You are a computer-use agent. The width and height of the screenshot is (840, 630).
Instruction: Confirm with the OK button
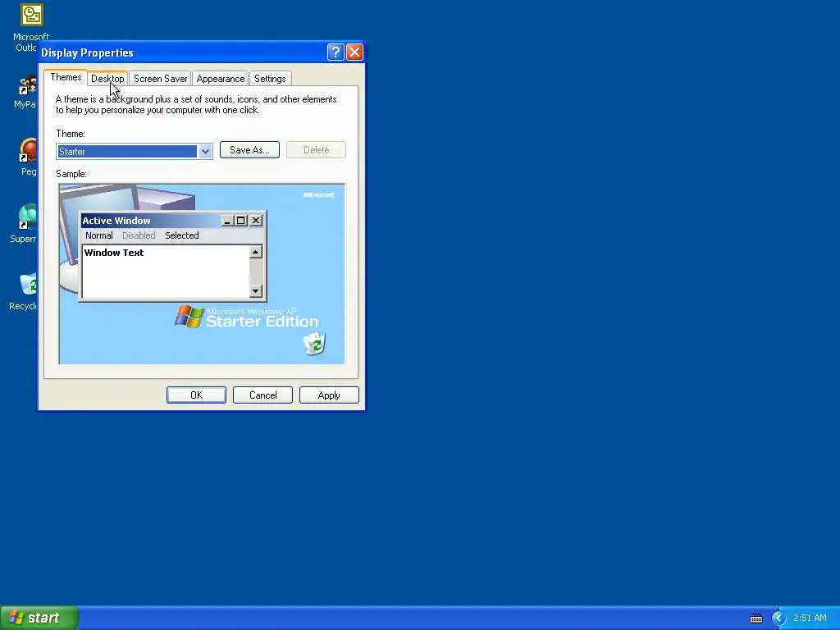[x=196, y=395]
